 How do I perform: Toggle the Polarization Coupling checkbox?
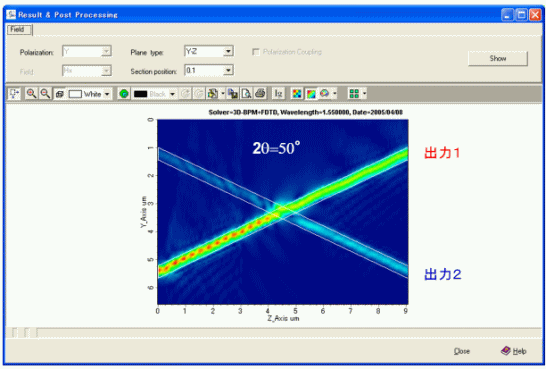tap(256, 52)
